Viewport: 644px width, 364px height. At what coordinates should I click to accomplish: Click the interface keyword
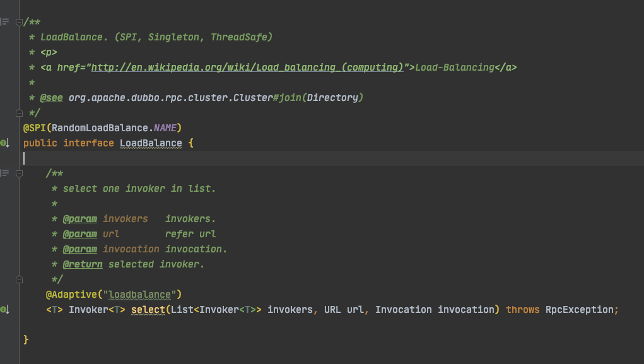[x=88, y=143]
